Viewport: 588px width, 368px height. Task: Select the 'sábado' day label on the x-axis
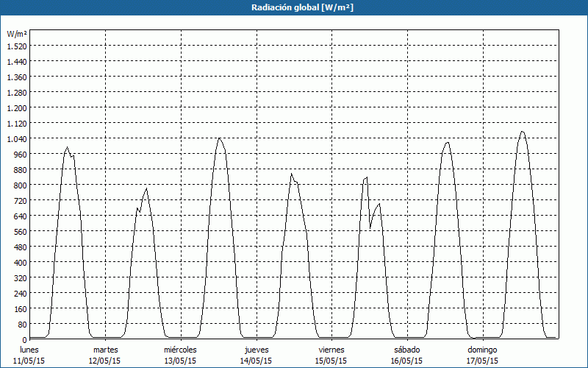406,350
